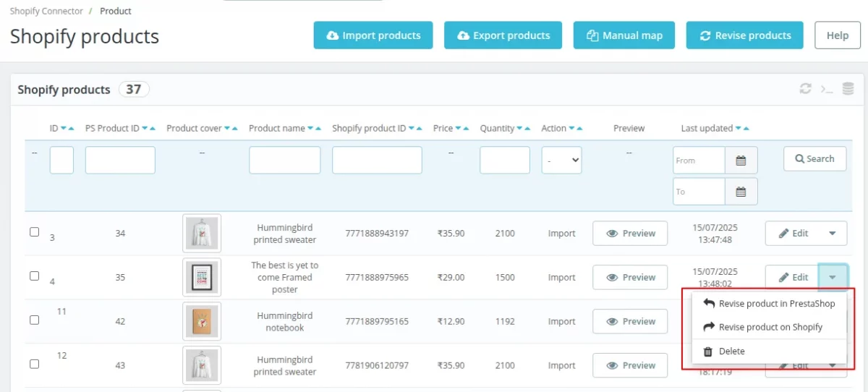
Task: Click the quantity 1192 cell
Action: click(x=505, y=322)
